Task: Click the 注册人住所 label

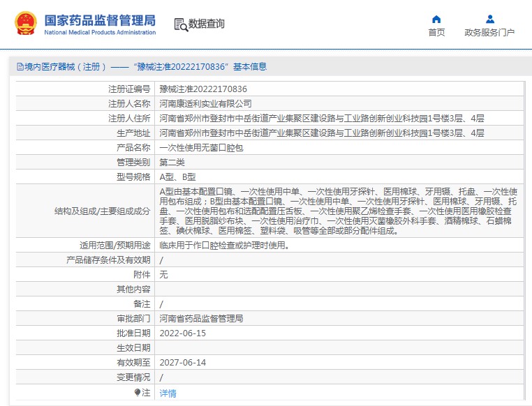Action: [x=129, y=119]
